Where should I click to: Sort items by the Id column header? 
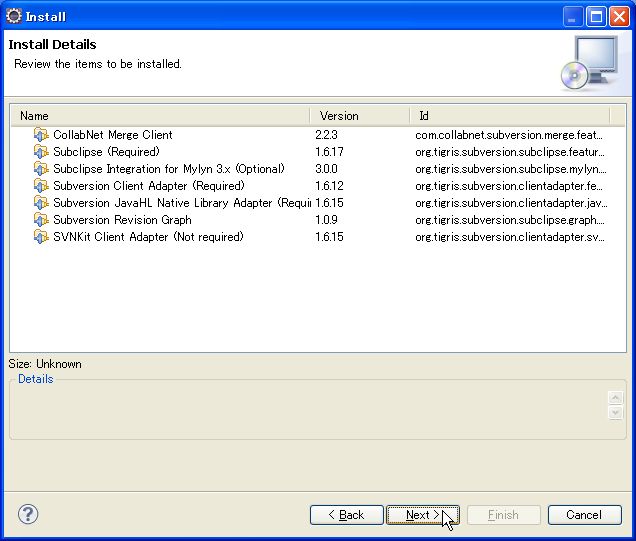pyautogui.click(x=510, y=116)
